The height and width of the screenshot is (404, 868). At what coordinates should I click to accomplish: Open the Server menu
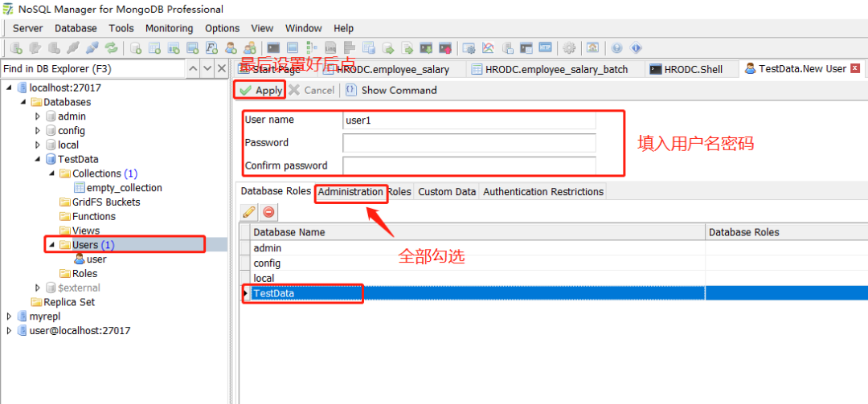(x=27, y=28)
